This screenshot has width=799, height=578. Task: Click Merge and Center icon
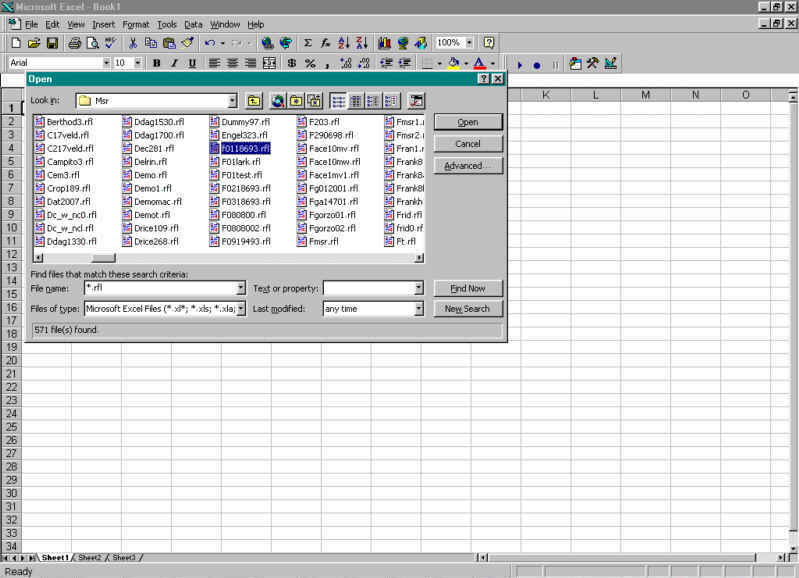269,63
